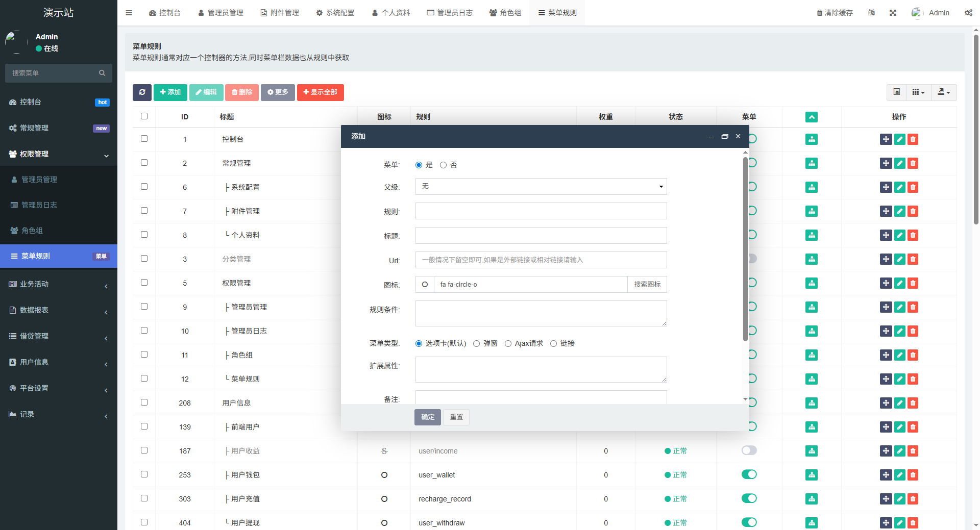Click the sidebar menu search magnifier icon
Image resolution: width=980 pixels, height=530 pixels.
point(102,73)
